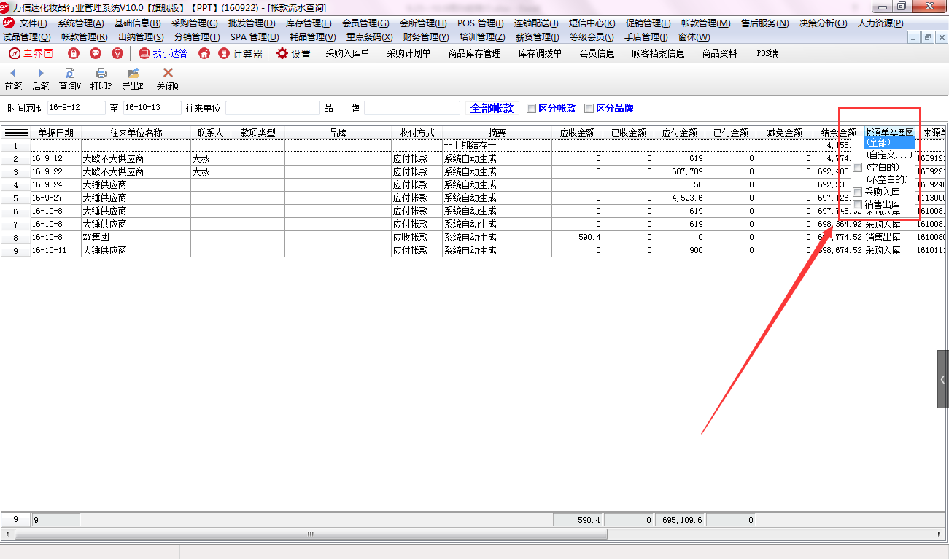949x560 pixels.
Task: Click the red house icon
Action: 204,53
